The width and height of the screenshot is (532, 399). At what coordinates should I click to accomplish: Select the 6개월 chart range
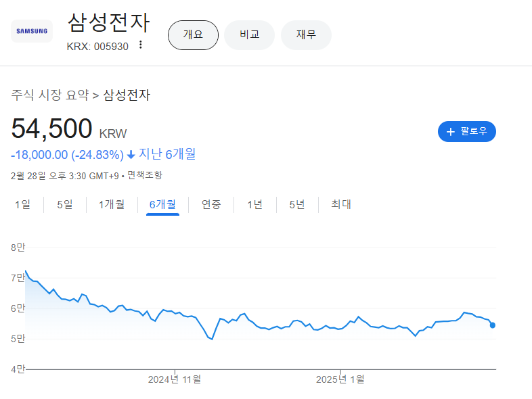162,204
